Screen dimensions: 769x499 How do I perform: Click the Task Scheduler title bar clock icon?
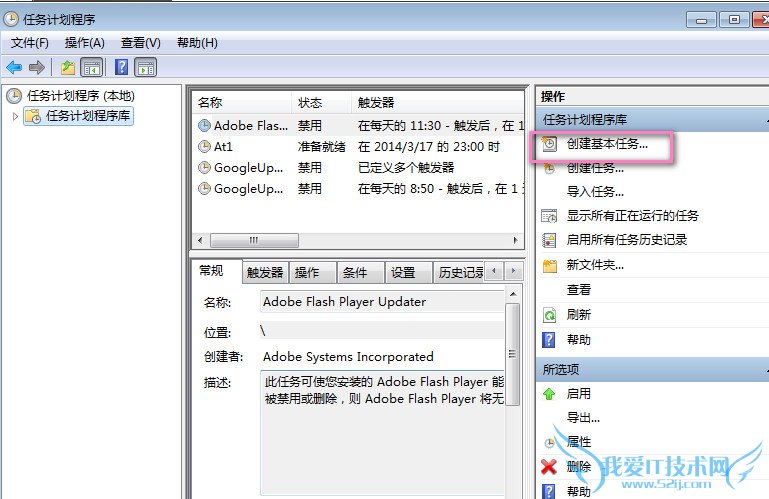point(10,20)
